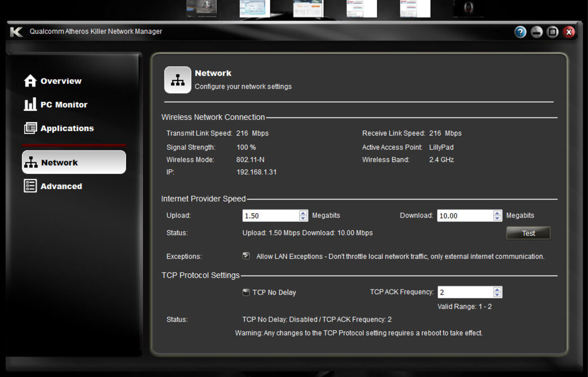588x377 pixels.
Task: Click the Receive Link Speed 216 Mbps value
Action: 445,134
